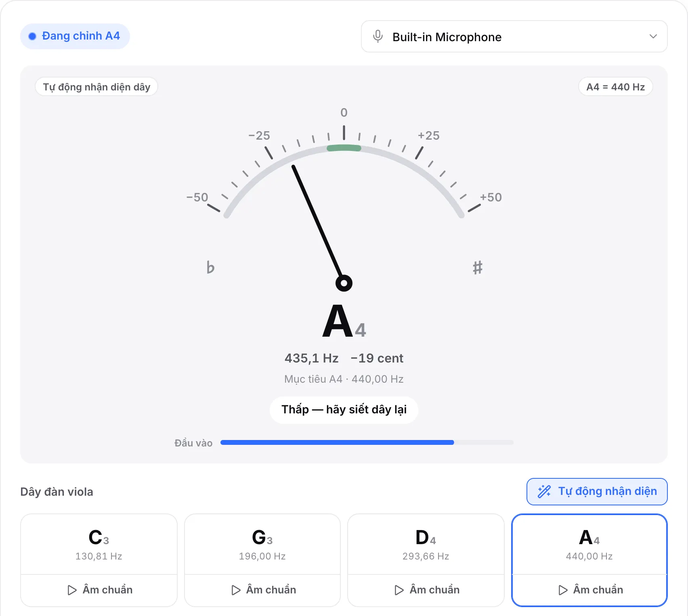
Task: Click the sharp symbol on the gauge
Action: 478,267
